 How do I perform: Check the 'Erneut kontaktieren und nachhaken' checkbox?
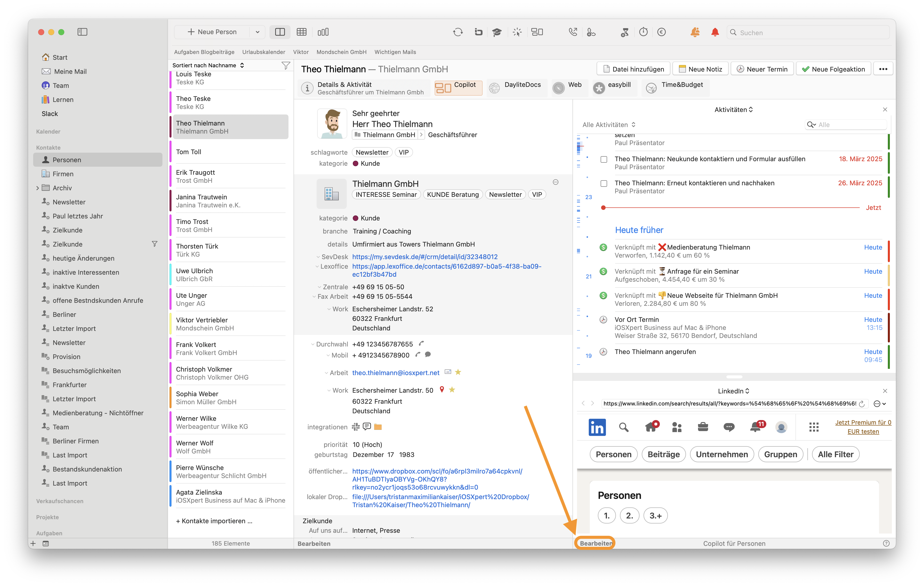click(x=604, y=184)
